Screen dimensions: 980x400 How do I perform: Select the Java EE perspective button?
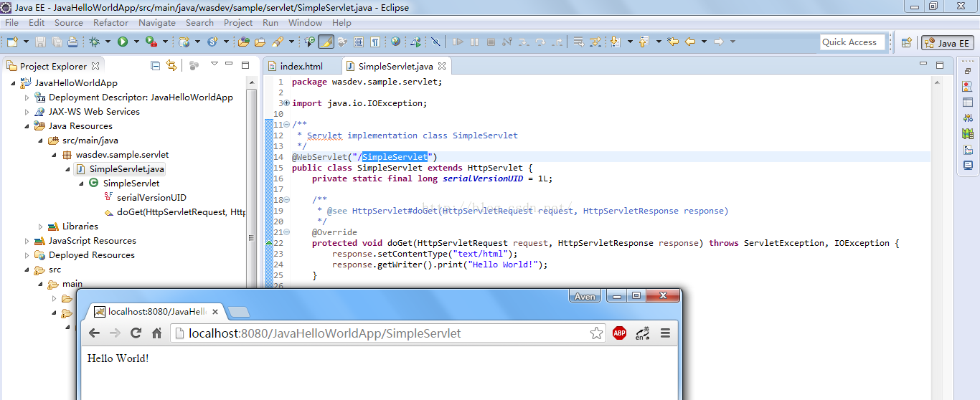(x=948, y=42)
